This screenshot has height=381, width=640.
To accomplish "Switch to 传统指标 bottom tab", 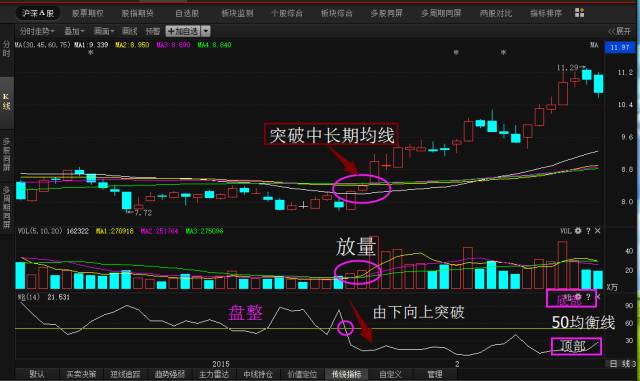I will pos(346,374).
